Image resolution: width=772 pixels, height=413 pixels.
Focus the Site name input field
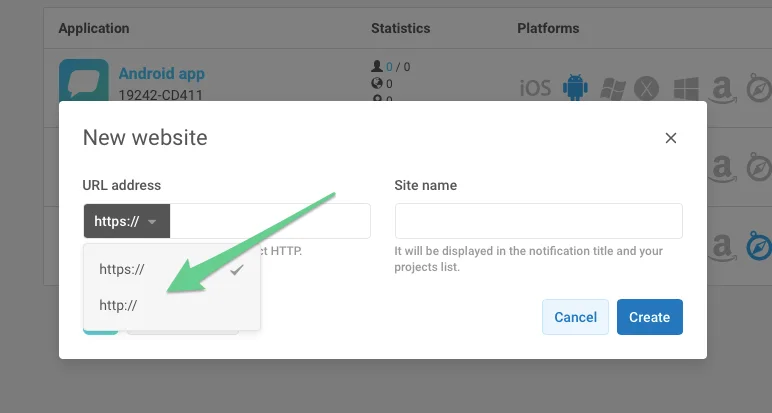[538, 221]
